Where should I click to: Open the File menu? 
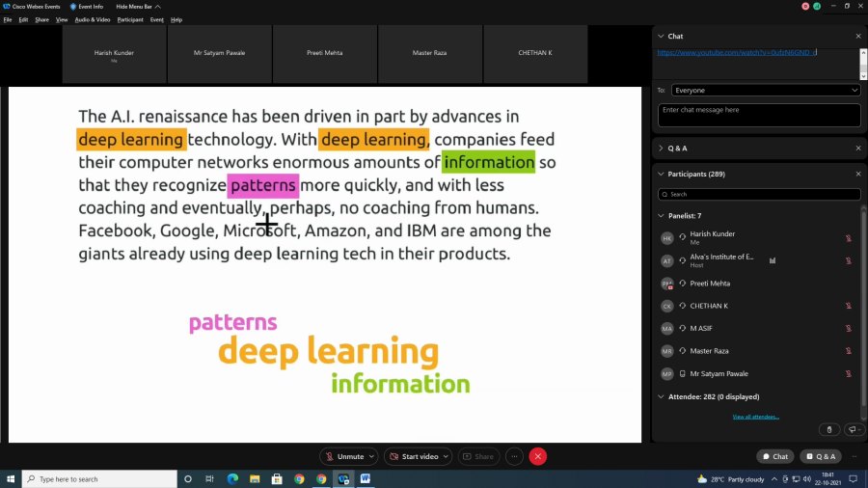tap(8, 20)
